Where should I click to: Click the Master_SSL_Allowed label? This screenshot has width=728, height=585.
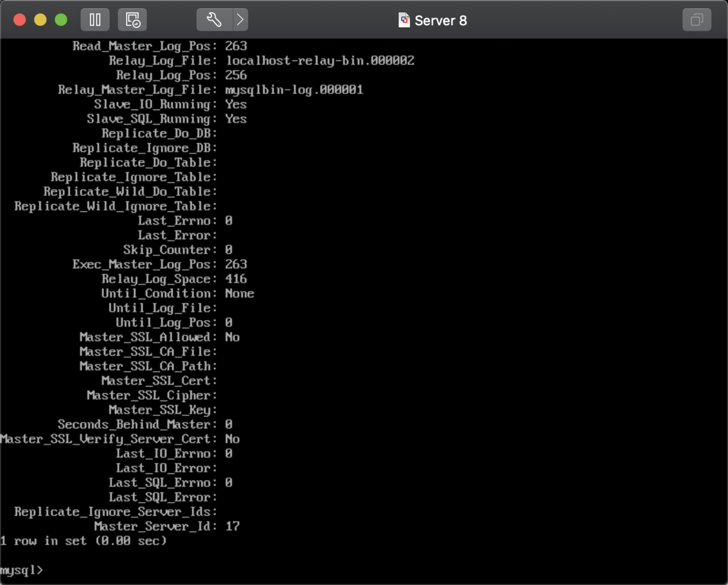tap(148, 337)
